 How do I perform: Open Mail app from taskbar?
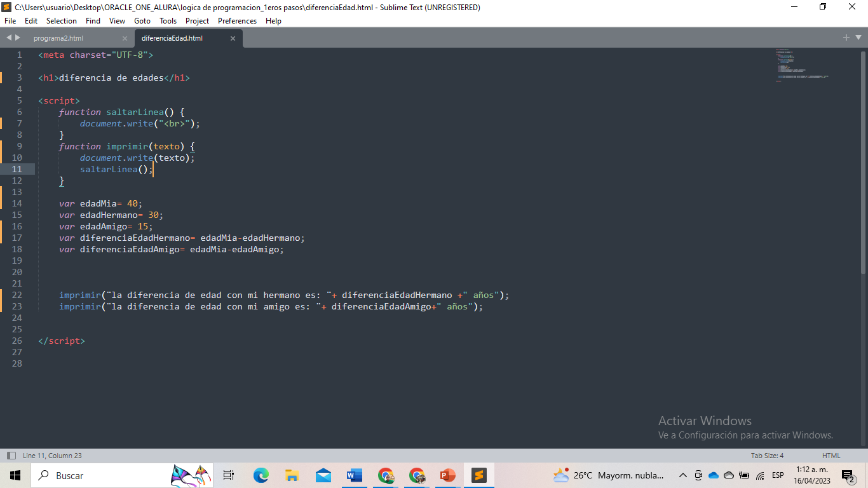323,475
